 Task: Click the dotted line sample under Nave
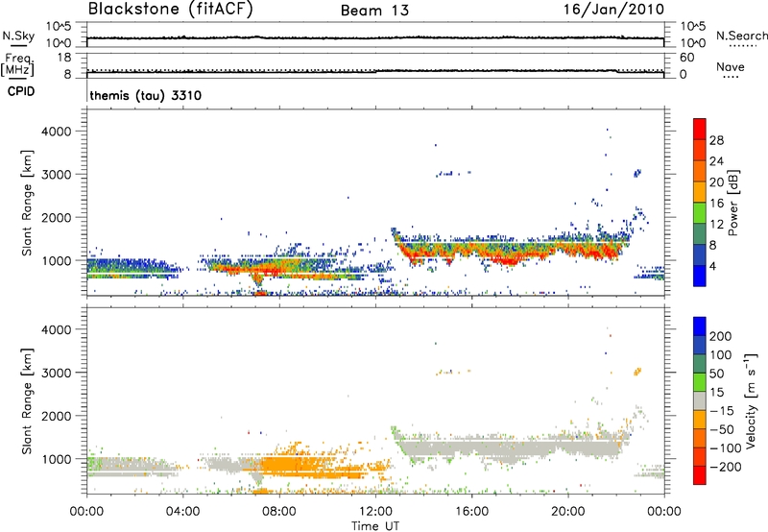click(731, 78)
